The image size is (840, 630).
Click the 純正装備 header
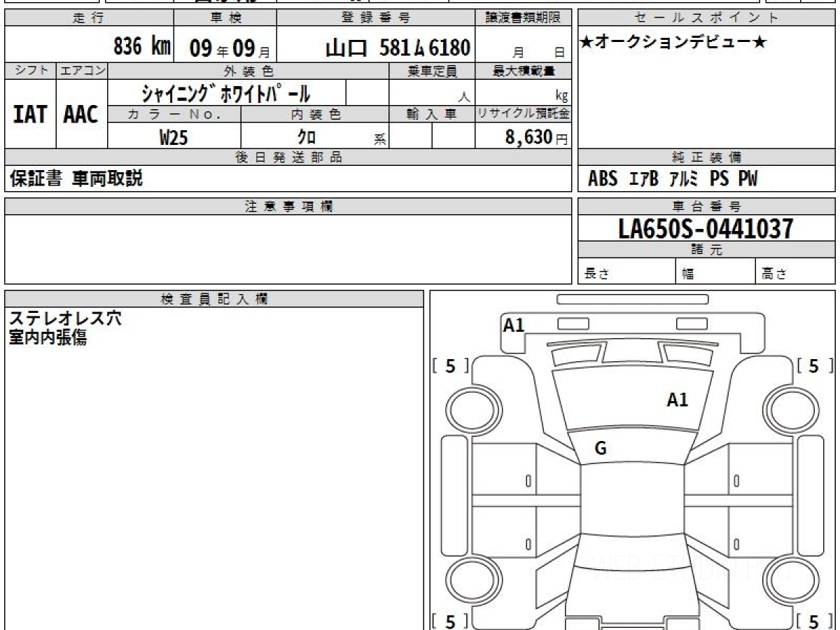click(x=706, y=157)
